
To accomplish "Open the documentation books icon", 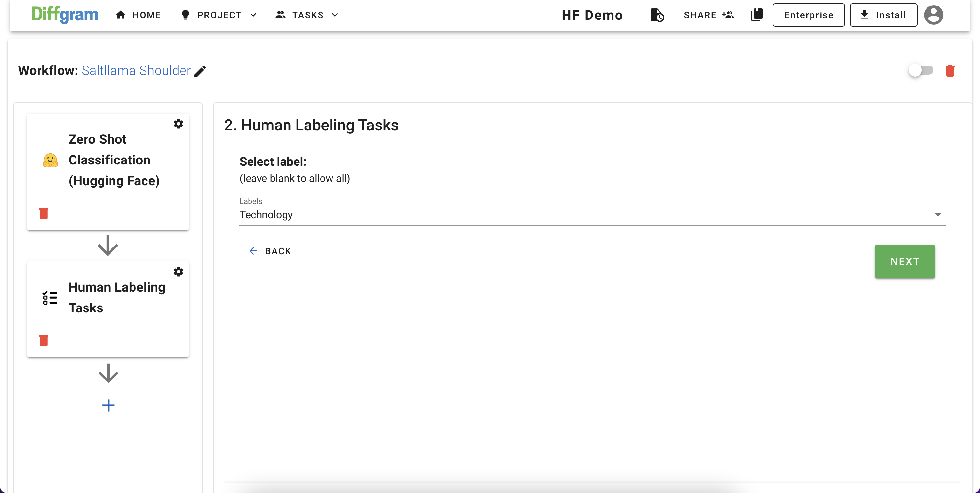I will click(x=757, y=15).
